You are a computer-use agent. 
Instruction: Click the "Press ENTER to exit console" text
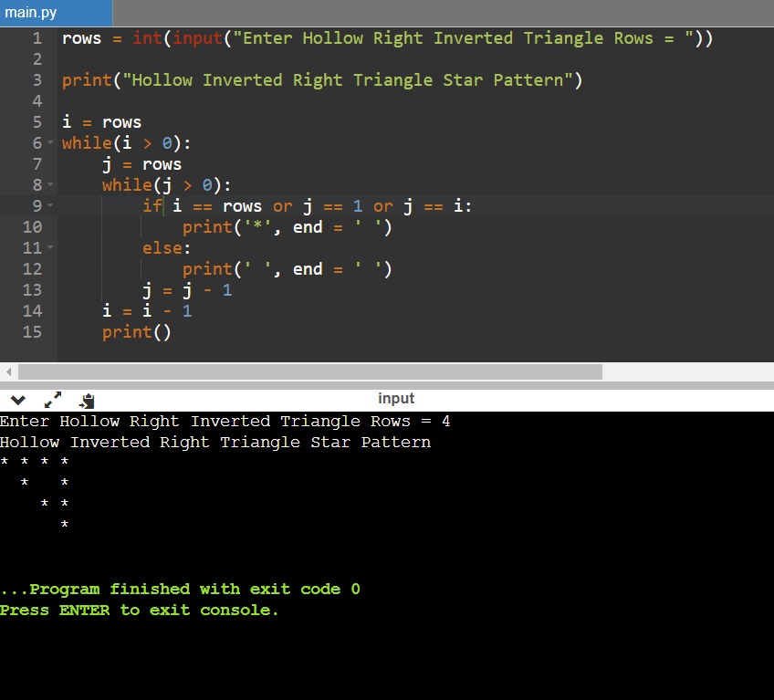point(140,611)
